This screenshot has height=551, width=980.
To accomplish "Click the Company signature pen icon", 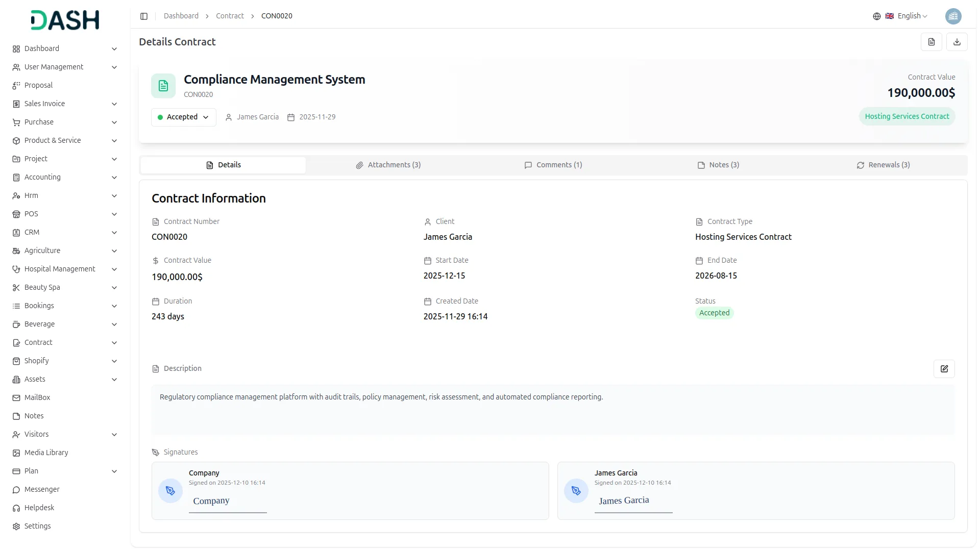I will pyautogui.click(x=170, y=491).
